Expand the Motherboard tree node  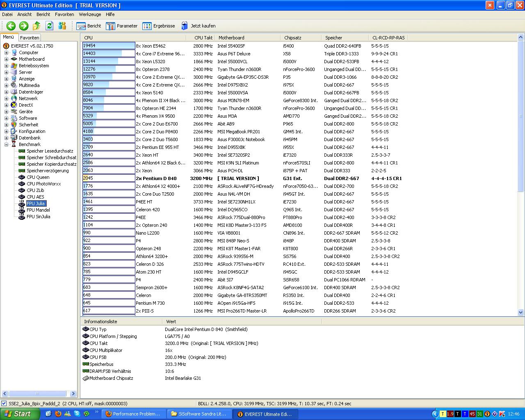(6, 59)
